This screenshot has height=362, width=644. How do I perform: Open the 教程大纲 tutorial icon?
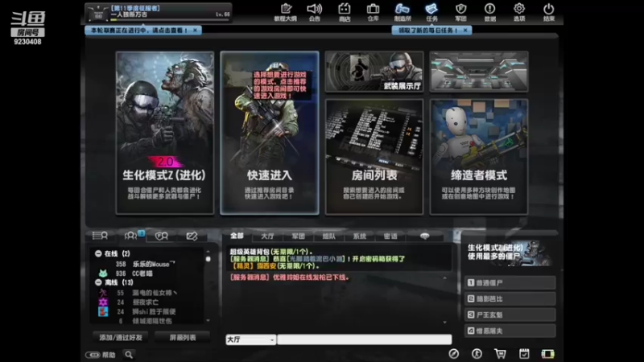pyautogui.click(x=286, y=12)
